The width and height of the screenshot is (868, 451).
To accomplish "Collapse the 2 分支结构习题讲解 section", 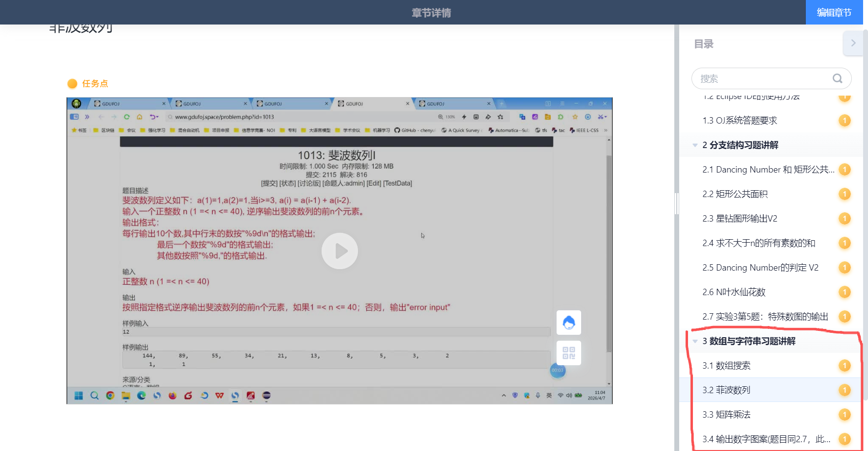I will click(x=695, y=145).
